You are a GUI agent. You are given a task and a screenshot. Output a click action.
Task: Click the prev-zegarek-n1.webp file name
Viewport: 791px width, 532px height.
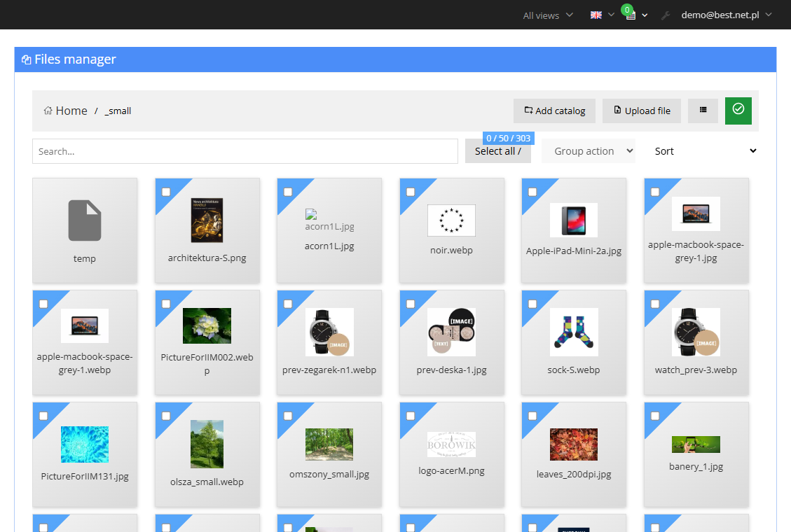click(x=329, y=370)
